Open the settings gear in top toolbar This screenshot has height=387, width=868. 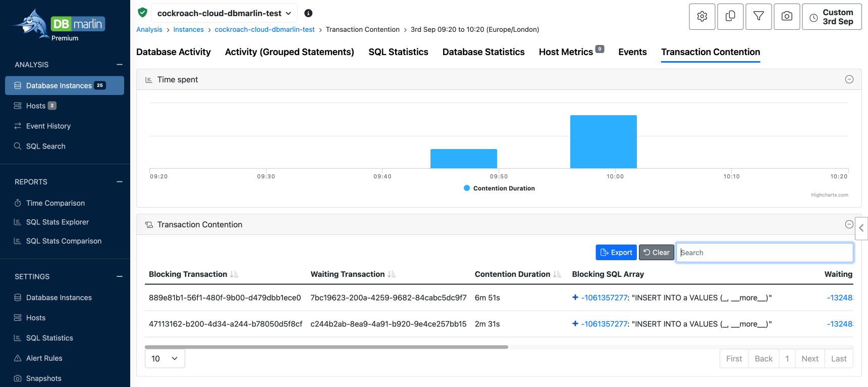tap(702, 17)
